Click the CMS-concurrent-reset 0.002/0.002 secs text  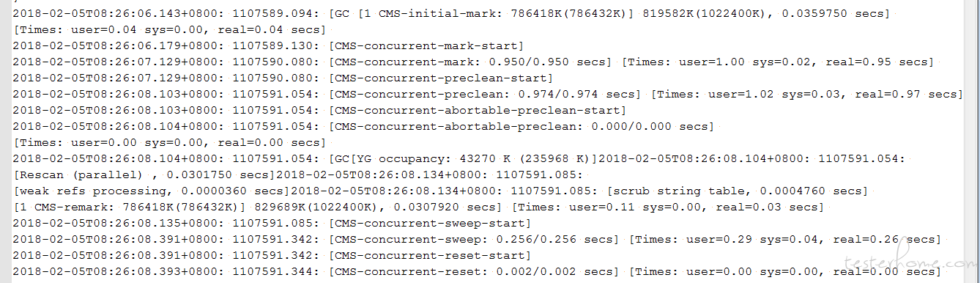click(476, 271)
